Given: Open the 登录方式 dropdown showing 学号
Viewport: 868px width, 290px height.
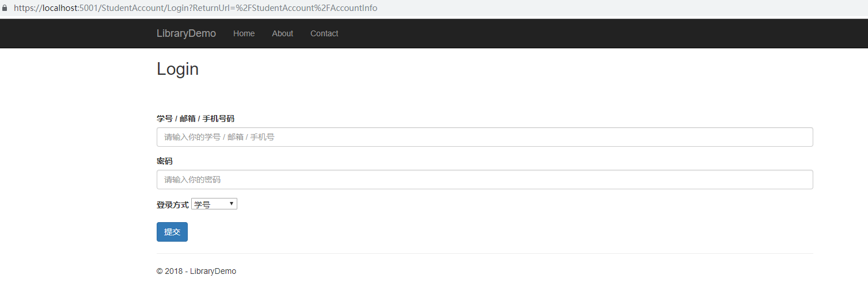Looking at the screenshot, I should pyautogui.click(x=214, y=204).
